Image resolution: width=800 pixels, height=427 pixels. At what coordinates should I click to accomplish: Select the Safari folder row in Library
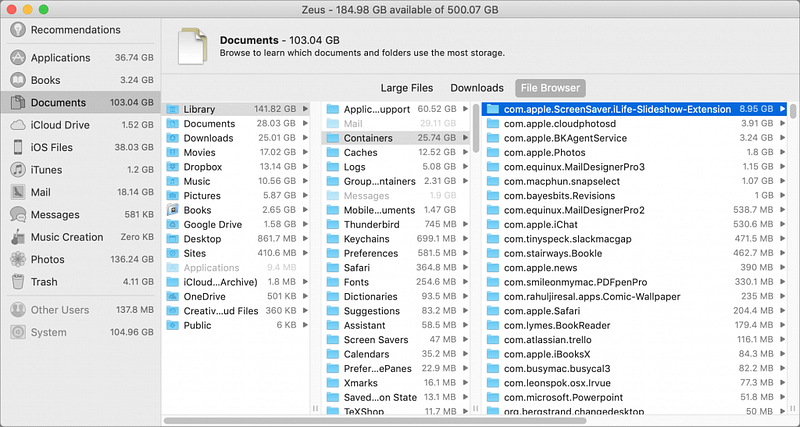[397, 268]
